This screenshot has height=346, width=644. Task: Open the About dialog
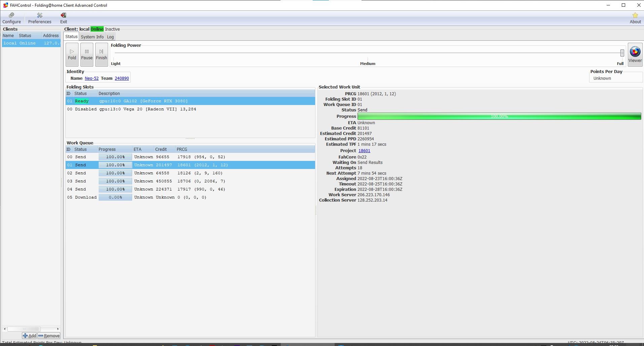coord(635,18)
